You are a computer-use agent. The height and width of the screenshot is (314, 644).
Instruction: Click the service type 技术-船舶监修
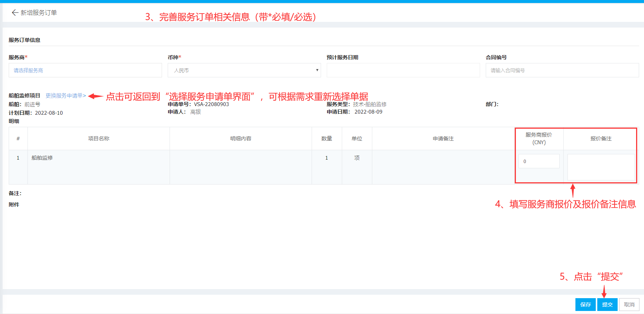point(370,104)
